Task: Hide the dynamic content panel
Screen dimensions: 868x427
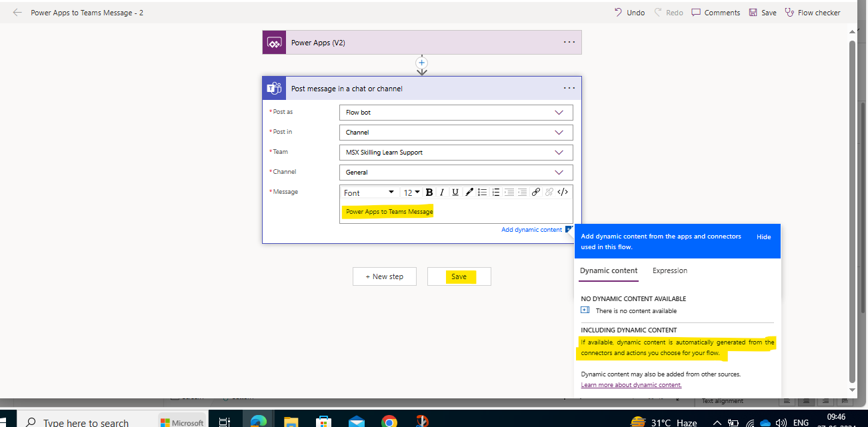Action: click(763, 236)
